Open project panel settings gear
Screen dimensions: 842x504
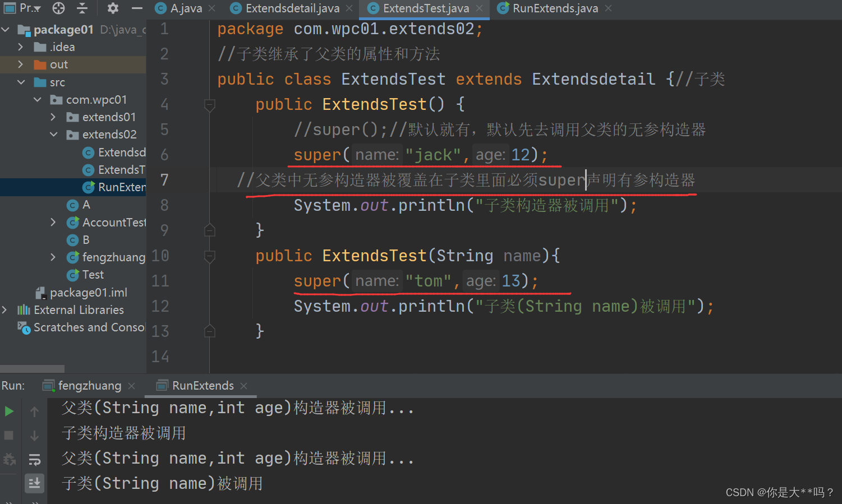(113, 8)
